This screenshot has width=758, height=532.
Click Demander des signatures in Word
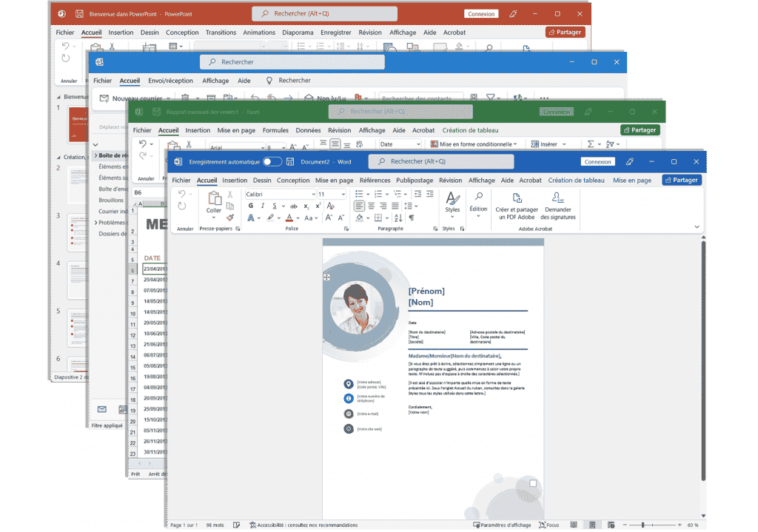pyautogui.click(x=558, y=206)
